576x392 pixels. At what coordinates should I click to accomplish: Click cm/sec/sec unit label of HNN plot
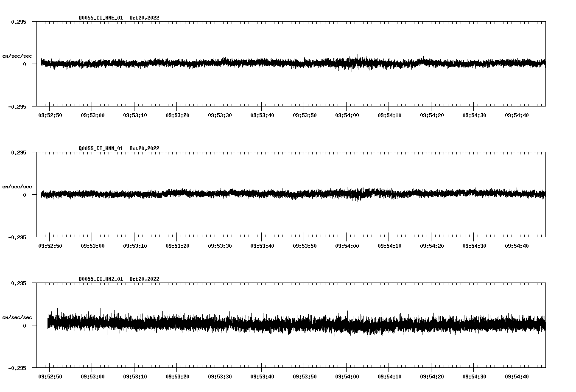click(x=17, y=187)
